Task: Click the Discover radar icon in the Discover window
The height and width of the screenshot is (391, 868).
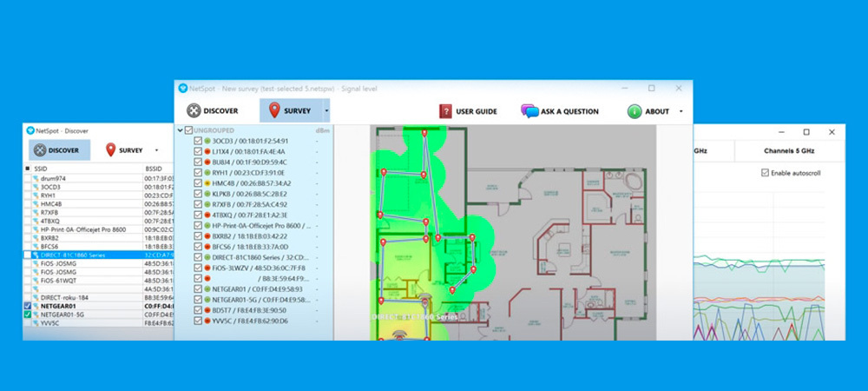Action: (40, 150)
